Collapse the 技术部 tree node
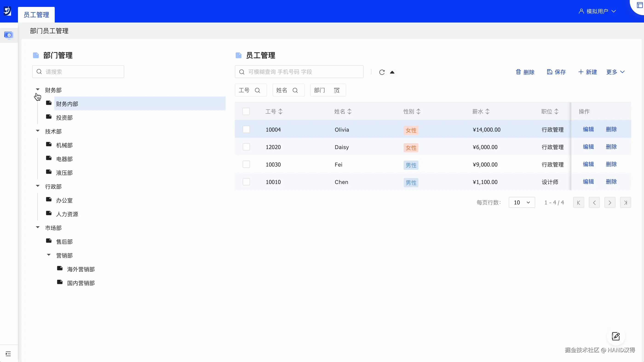 point(38,131)
